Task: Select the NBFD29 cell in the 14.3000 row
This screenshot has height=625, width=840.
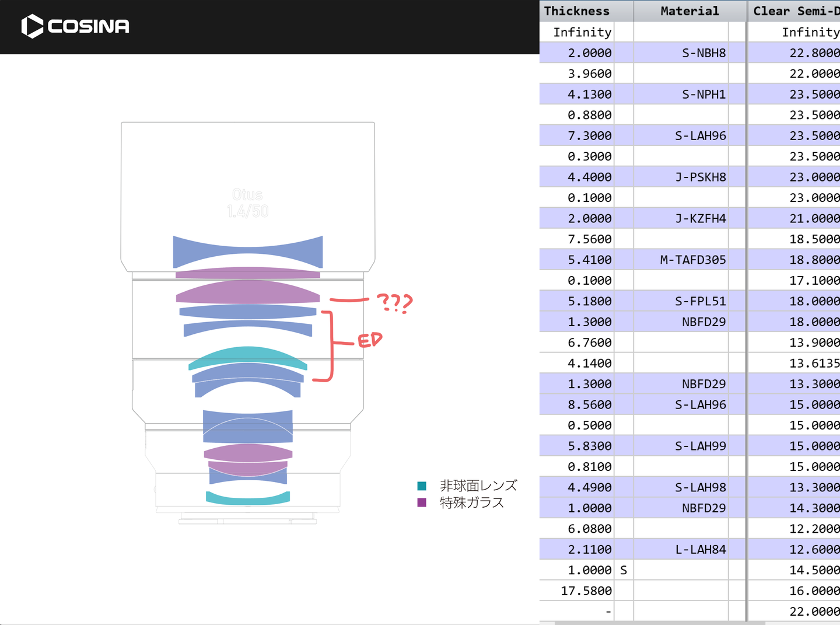Action: tap(681, 508)
